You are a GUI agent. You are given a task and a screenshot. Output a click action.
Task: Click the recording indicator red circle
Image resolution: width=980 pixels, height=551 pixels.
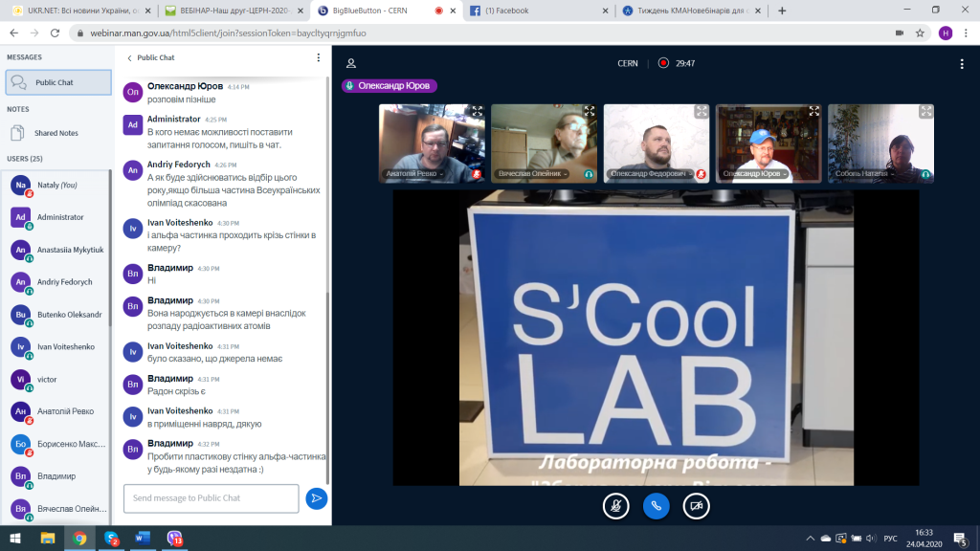click(663, 63)
